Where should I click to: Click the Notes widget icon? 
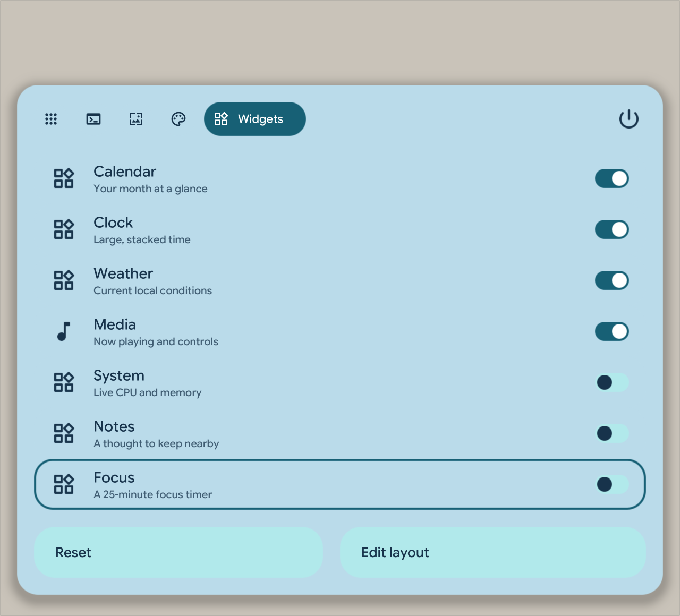pos(64,433)
